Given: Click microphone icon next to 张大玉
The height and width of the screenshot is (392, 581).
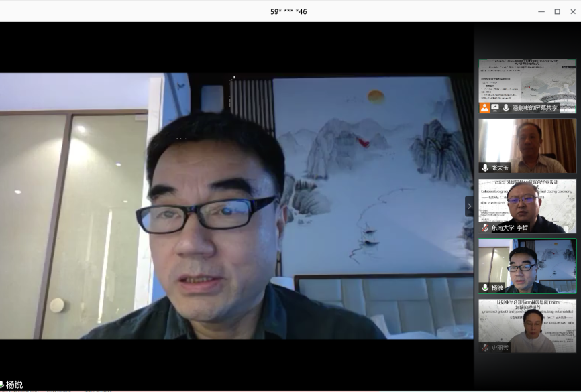Looking at the screenshot, I should coord(485,168).
